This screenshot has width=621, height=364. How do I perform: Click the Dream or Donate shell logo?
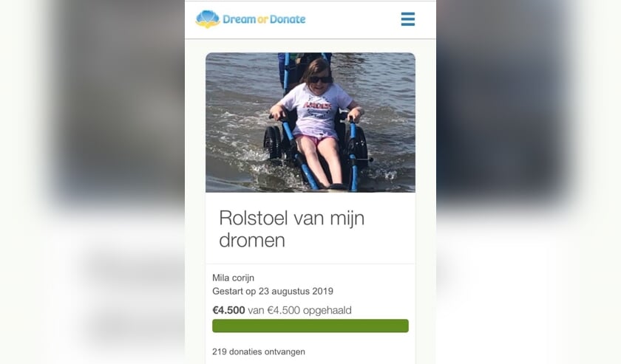click(208, 19)
